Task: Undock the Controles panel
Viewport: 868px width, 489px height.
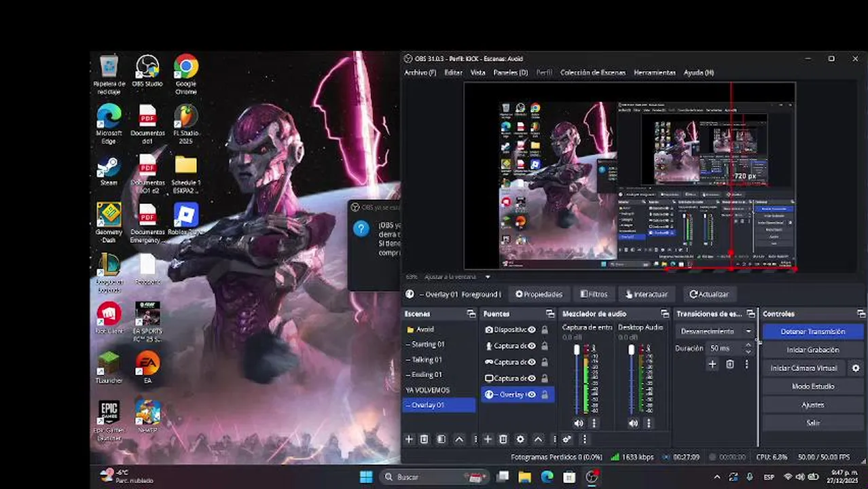Action: (860, 314)
